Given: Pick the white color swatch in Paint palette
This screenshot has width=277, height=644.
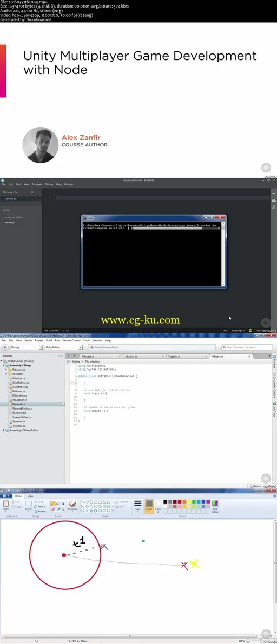Looking at the screenshot, I should click(165, 507).
